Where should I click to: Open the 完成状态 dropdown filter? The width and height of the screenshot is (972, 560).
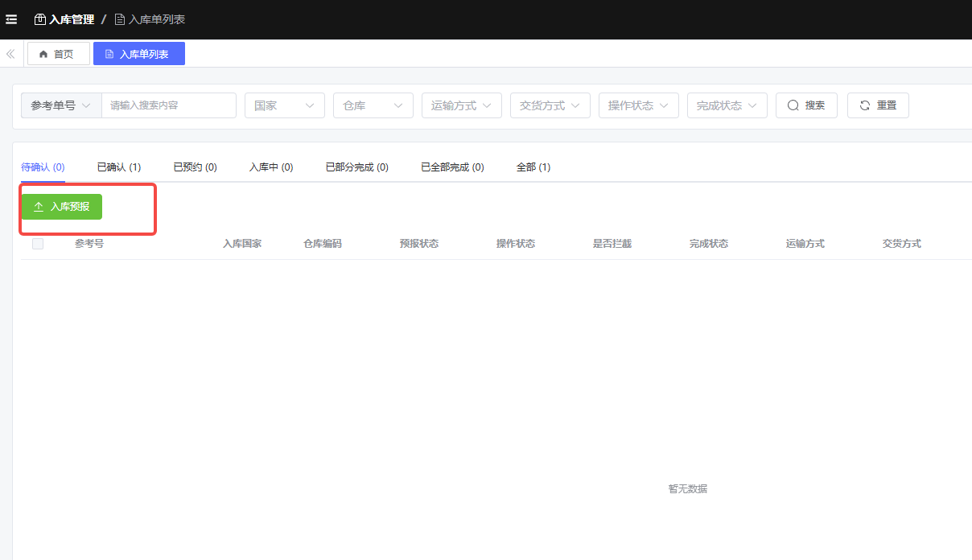[727, 105]
